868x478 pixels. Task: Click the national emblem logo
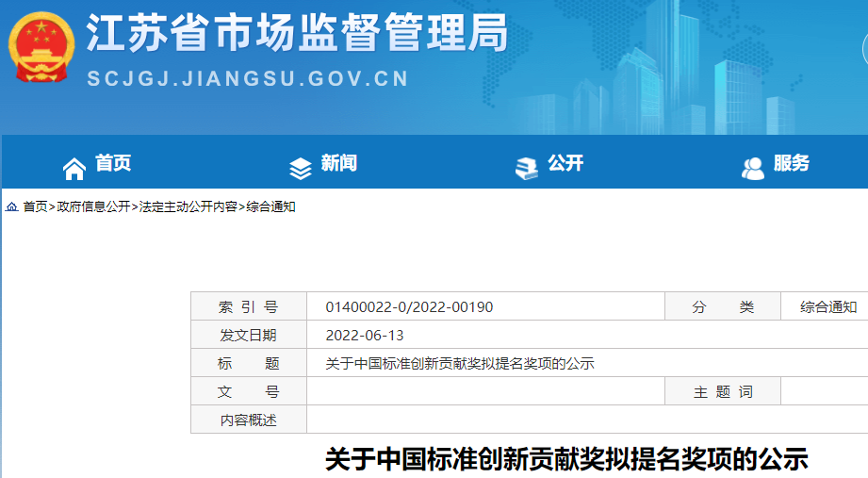pyautogui.click(x=41, y=47)
